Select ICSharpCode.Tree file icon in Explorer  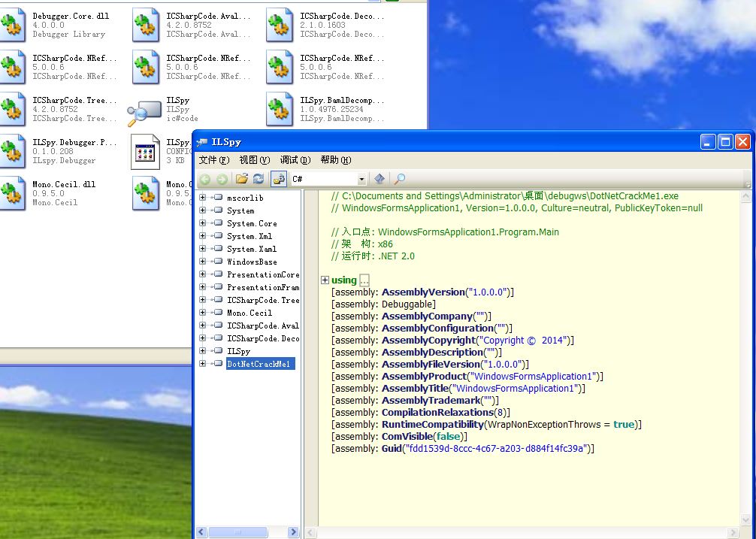(12, 110)
